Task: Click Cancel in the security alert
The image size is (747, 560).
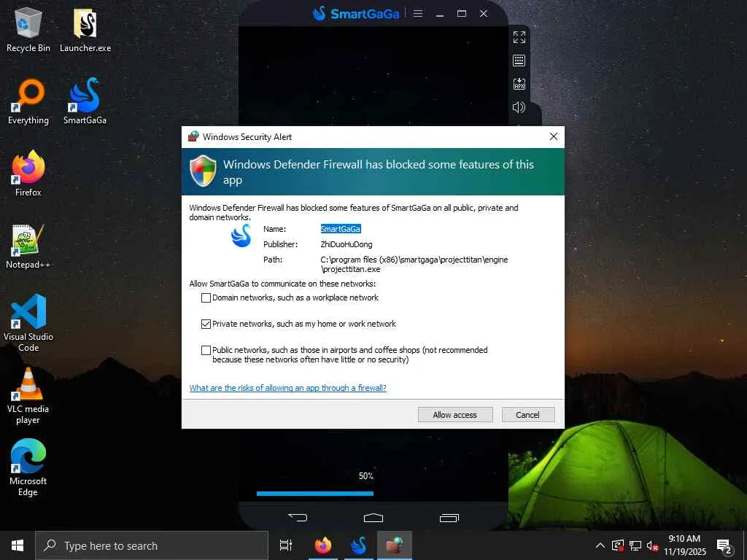Action: click(528, 415)
